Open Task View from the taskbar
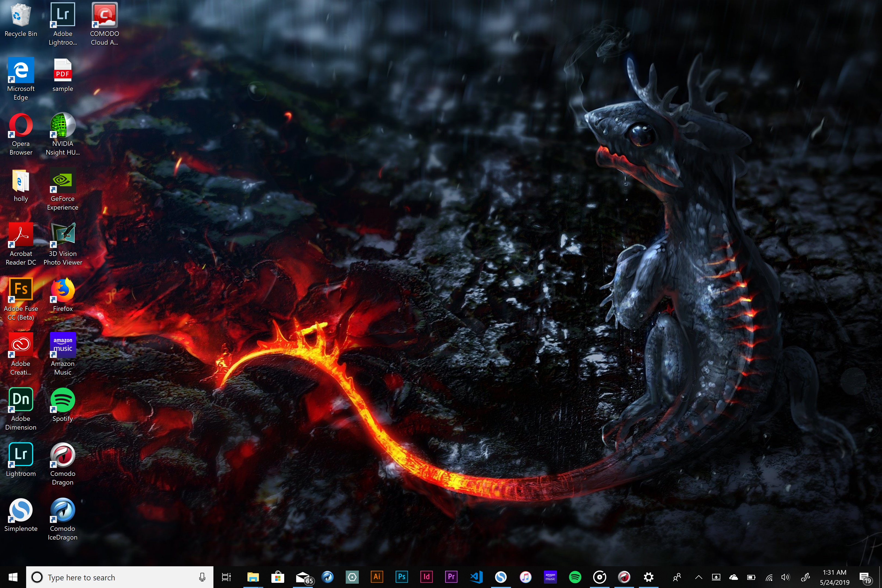Screen dimensions: 882x588 pos(226,577)
